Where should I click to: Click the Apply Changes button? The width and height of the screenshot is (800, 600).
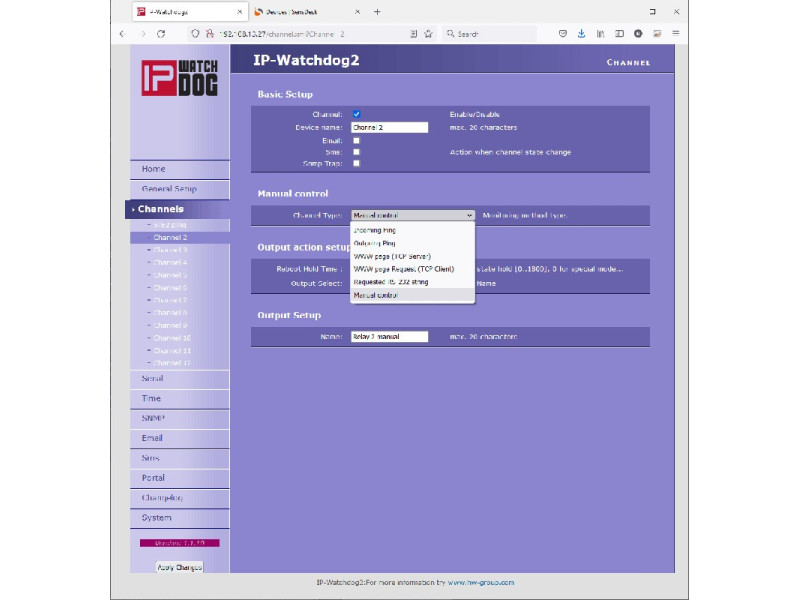click(x=180, y=567)
